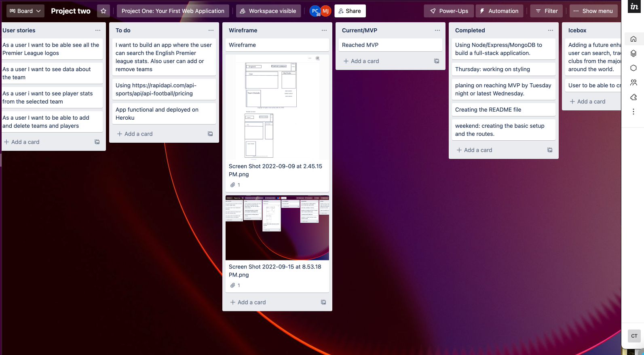Open the Premier League logos user story card

point(51,49)
